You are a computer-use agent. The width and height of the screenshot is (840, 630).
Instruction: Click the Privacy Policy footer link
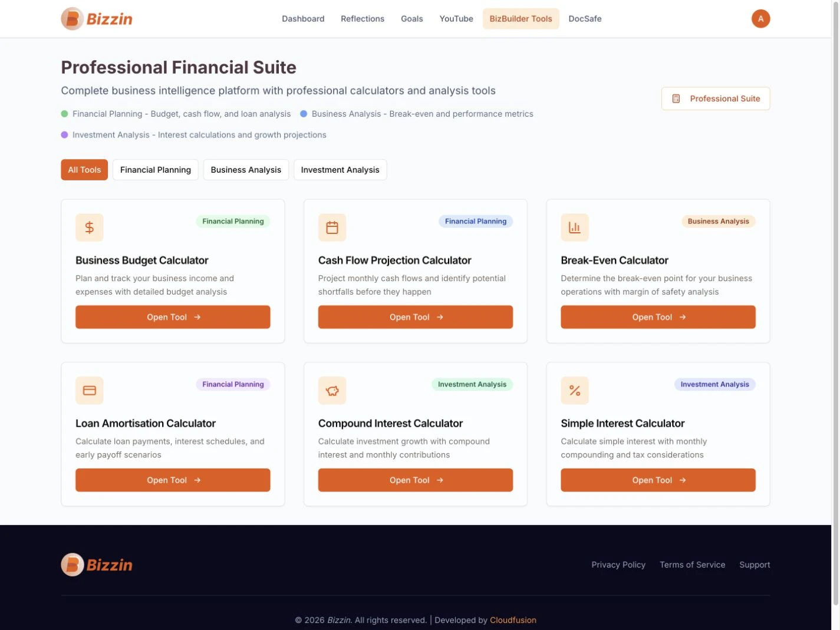(x=618, y=565)
